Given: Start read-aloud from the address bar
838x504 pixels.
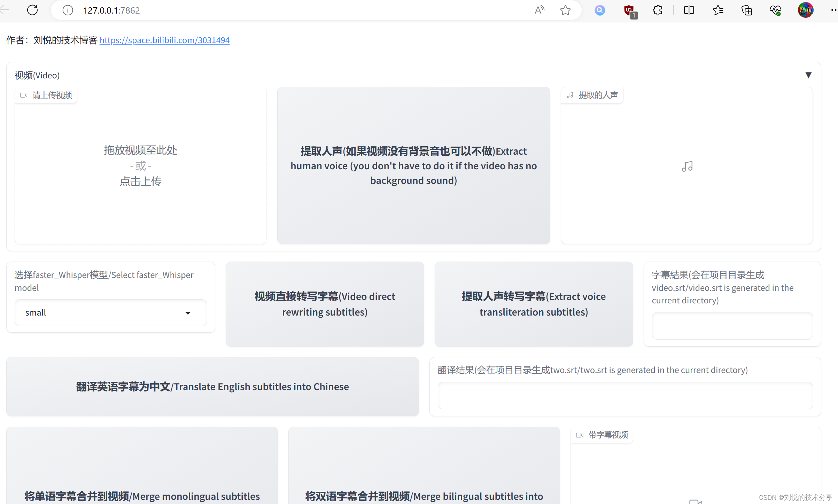Looking at the screenshot, I should (540, 10).
